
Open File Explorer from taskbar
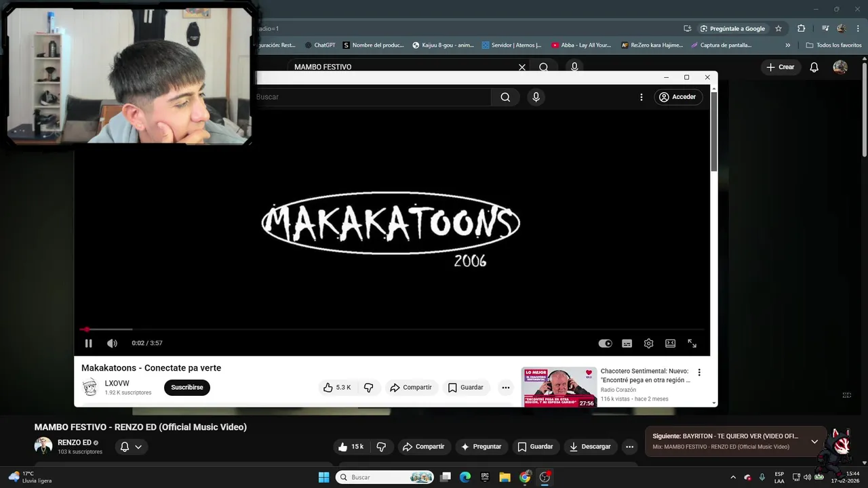click(505, 477)
